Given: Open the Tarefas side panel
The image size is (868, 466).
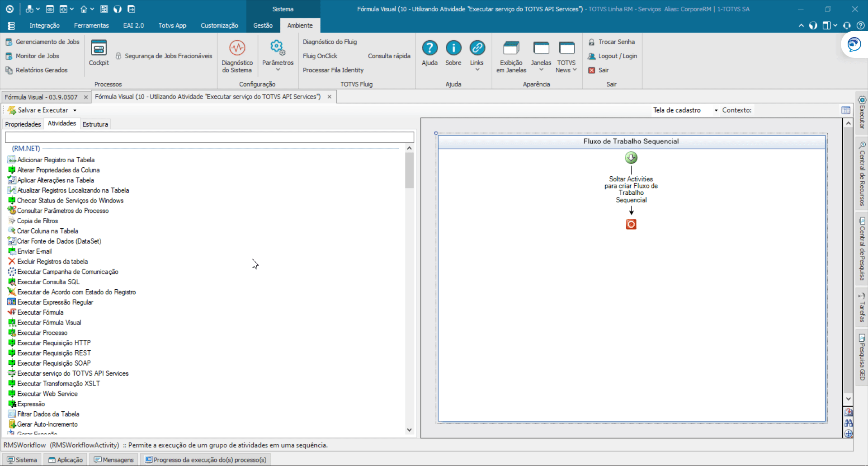Looking at the screenshot, I should (862, 307).
